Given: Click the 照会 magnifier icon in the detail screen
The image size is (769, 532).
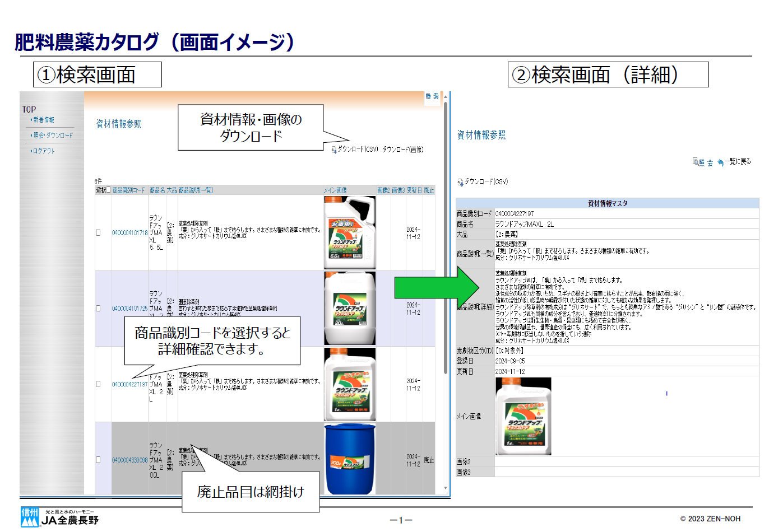Looking at the screenshot, I should [696, 162].
